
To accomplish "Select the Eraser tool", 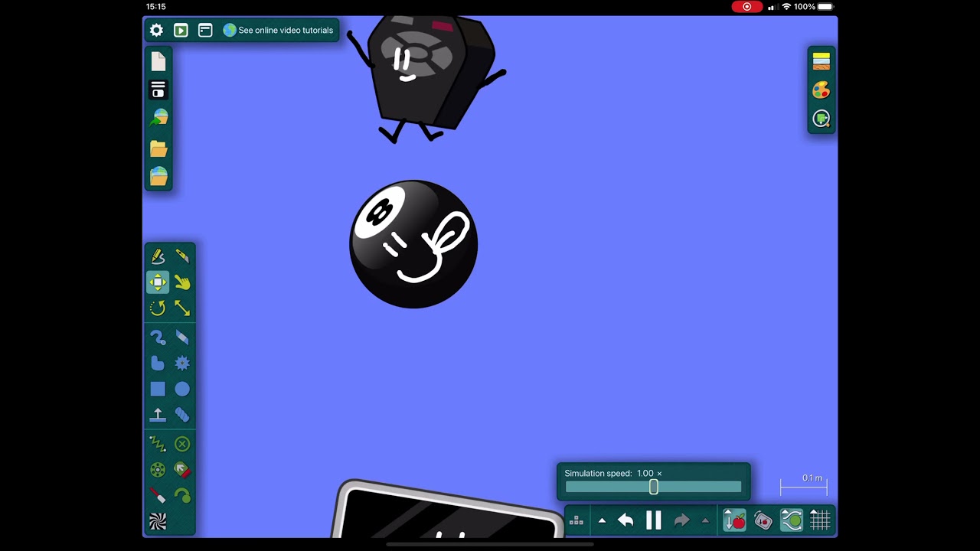I will [x=182, y=337].
